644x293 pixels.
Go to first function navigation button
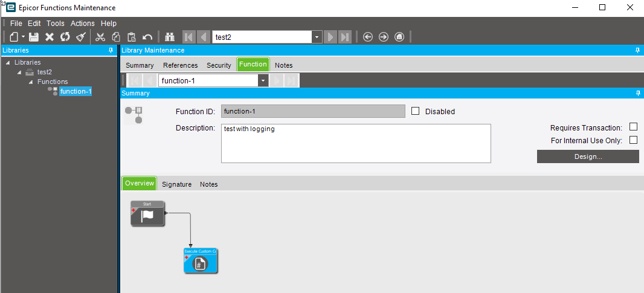pyautogui.click(x=135, y=80)
